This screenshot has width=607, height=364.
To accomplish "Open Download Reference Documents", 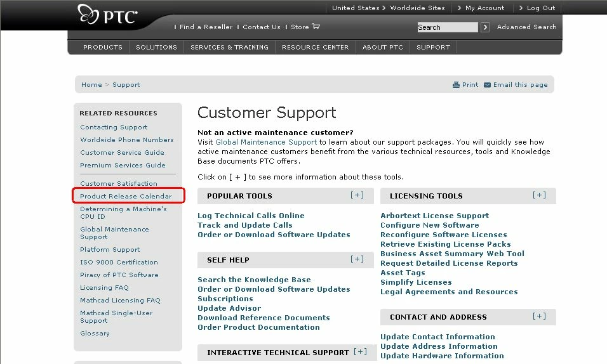I will [263, 318].
